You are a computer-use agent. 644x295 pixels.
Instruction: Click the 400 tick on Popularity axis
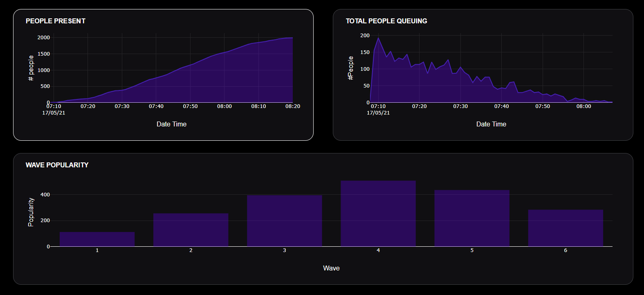(x=45, y=195)
